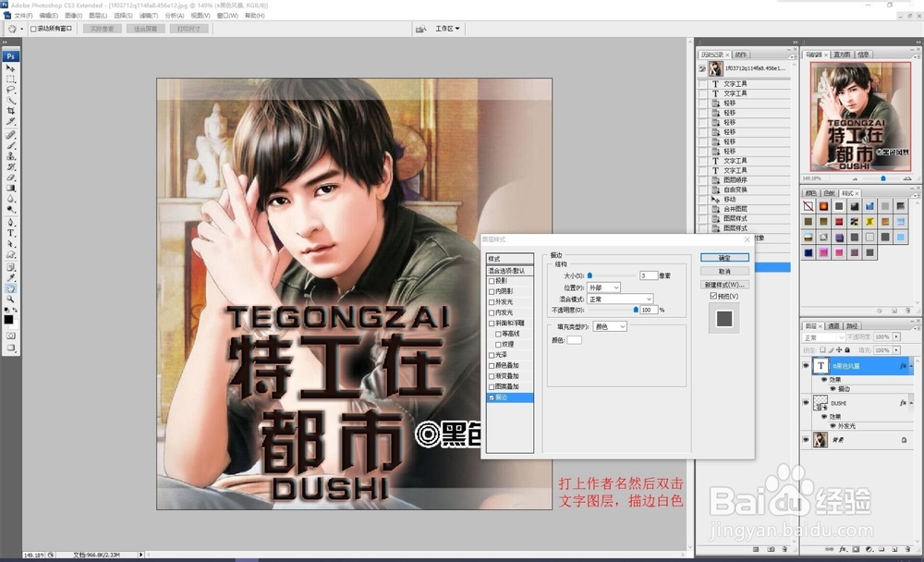Click the Navigator preview thumbnail

860,116
